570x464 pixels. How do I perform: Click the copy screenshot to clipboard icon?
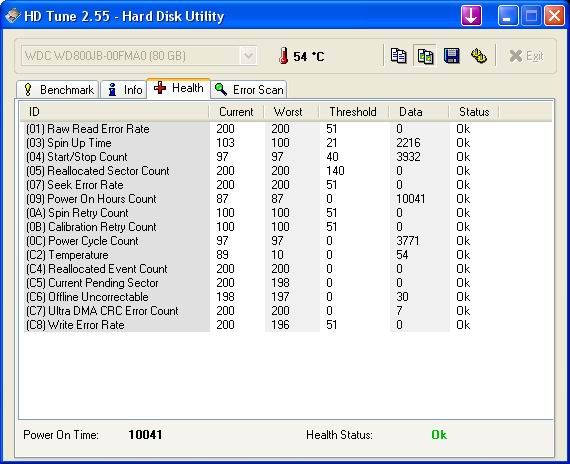point(425,56)
